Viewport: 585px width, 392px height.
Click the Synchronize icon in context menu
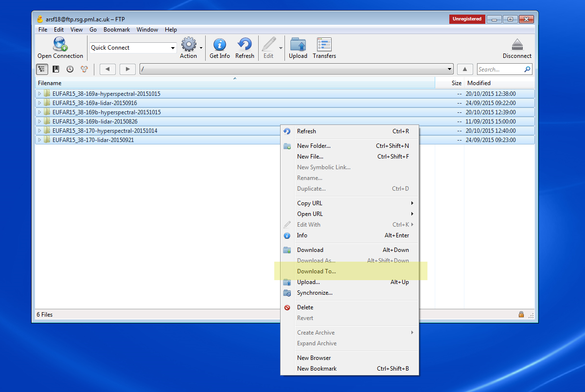click(x=287, y=293)
